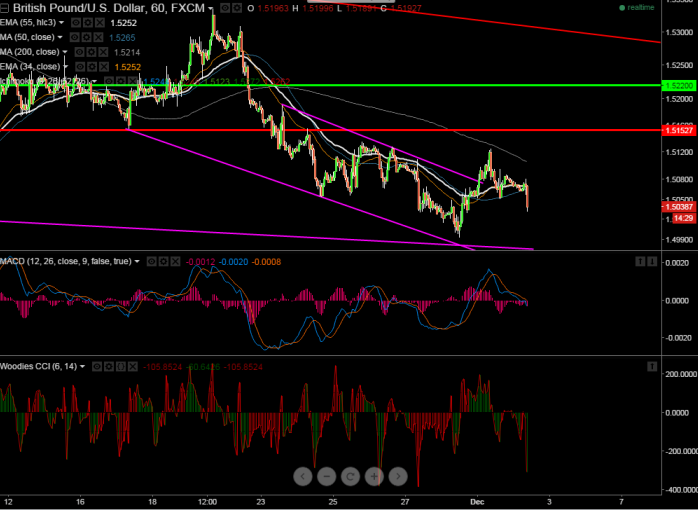Remove the Ichimoku indicator with its X
This screenshot has width=698, height=510.
point(133,81)
